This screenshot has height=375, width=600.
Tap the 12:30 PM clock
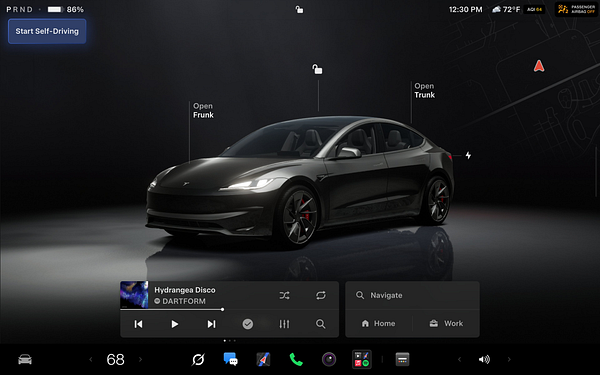click(x=465, y=9)
